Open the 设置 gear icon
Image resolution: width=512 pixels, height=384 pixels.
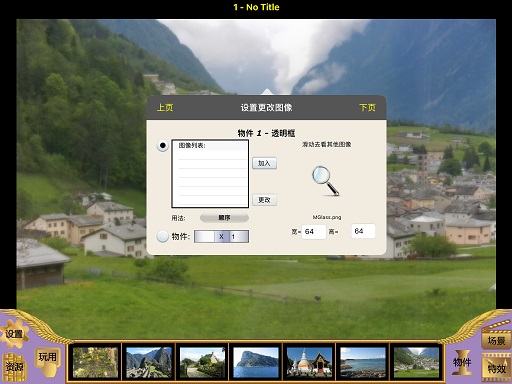coord(14,333)
